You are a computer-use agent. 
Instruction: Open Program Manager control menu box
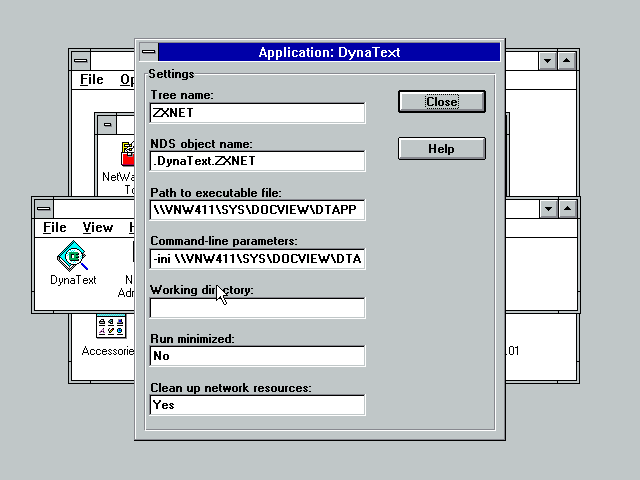click(x=81, y=61)
